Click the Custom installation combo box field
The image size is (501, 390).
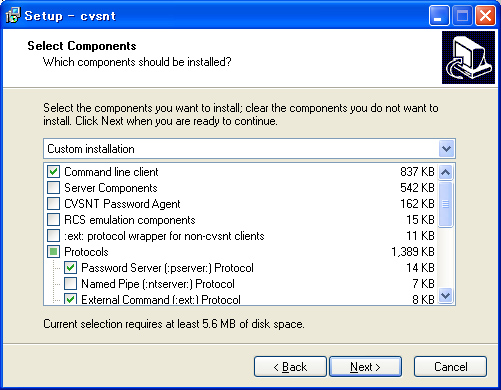[x=249, y=149]
